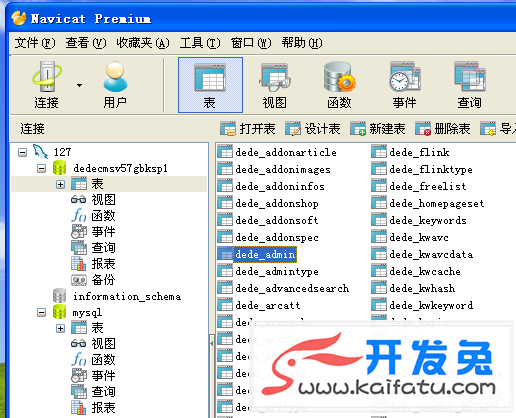Select the dede_flink table
The width and height of the screenshot is (516, 418).
(x=410, y=152)
